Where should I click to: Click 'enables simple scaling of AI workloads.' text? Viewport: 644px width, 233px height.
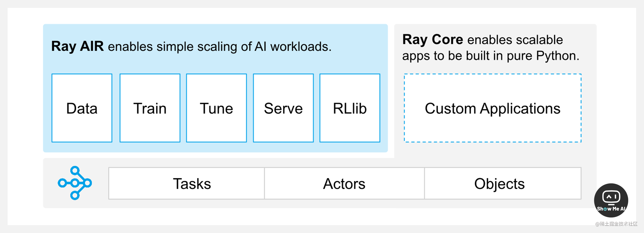pos(220,47)
